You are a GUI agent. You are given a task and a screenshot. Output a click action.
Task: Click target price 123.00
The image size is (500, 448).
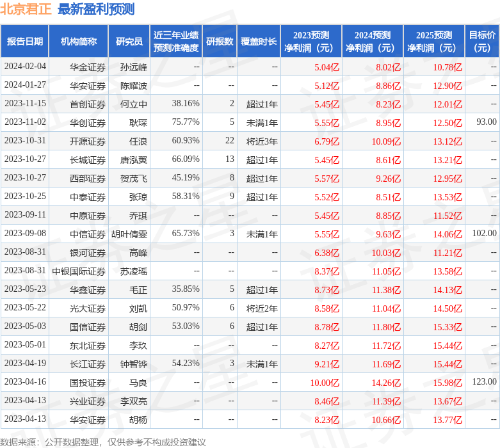click(485, 381)
